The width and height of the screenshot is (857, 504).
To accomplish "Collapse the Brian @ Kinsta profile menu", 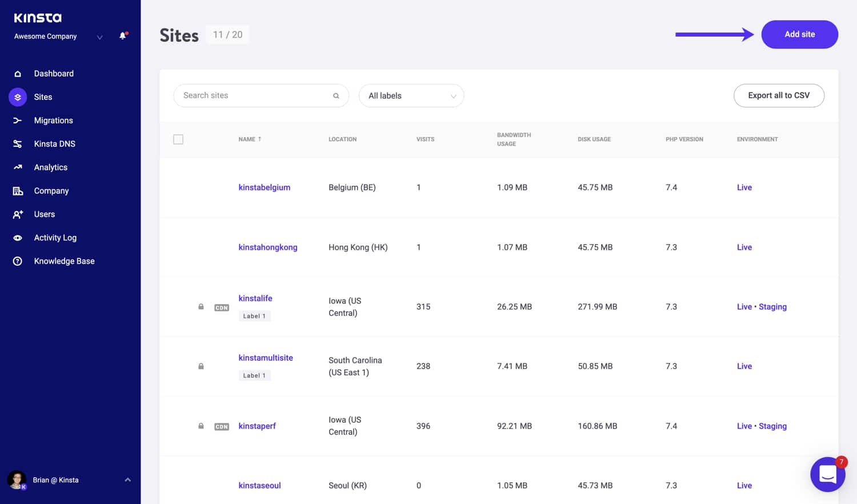I will (128, 479).
